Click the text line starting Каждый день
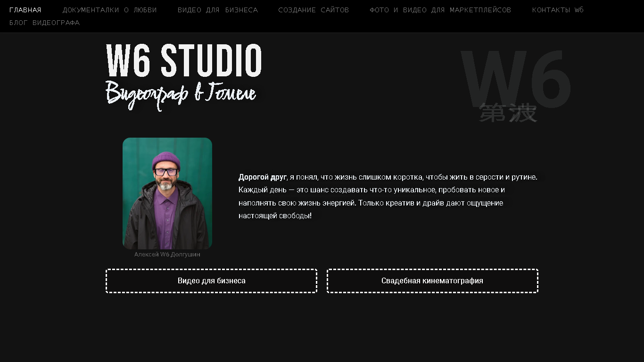Screen dimensions: 644x362 pos(372,190)
